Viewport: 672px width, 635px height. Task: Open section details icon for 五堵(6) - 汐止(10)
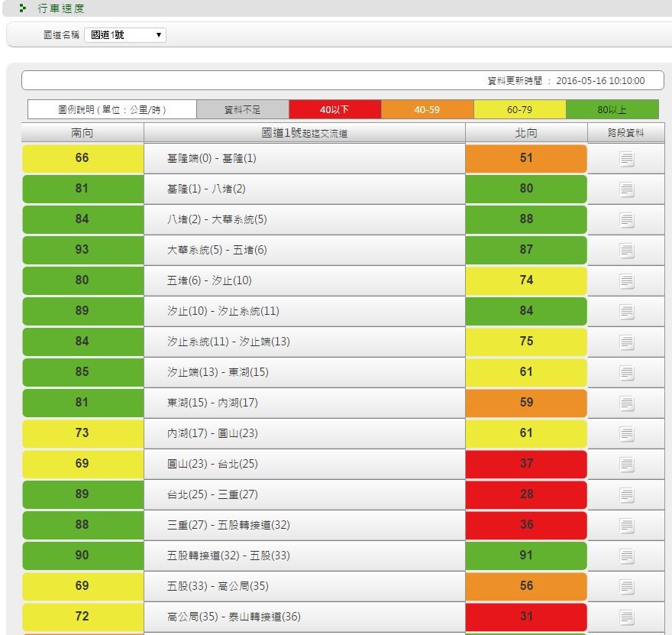(626, 281)
